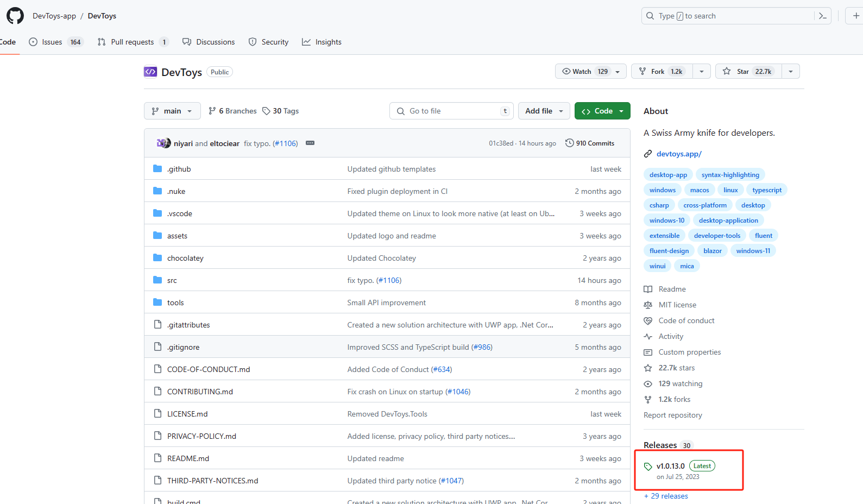This screenshot has width=863, height=504.
Task: Fork the repository with Fork button
Action: (x=662, y=71)
